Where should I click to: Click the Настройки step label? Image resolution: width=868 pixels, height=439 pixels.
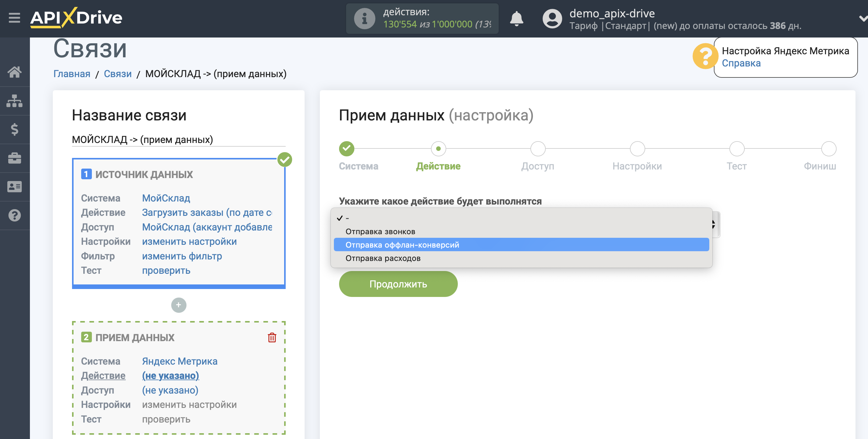(637, 166)
